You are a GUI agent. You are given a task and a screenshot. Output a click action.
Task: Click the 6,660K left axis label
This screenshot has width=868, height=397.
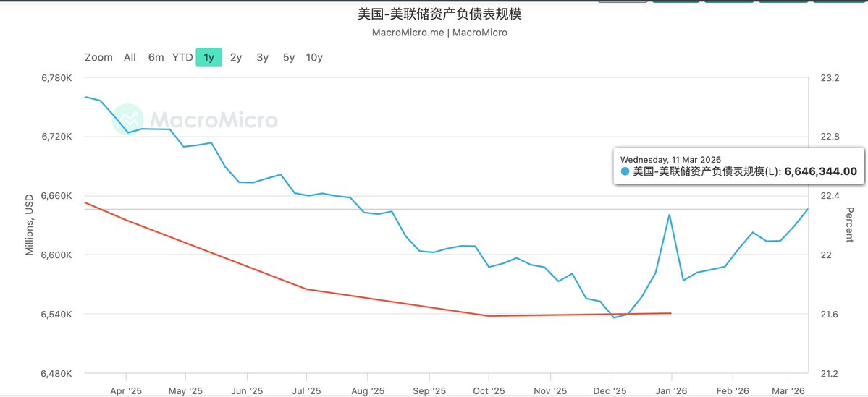tap(57, 196)
